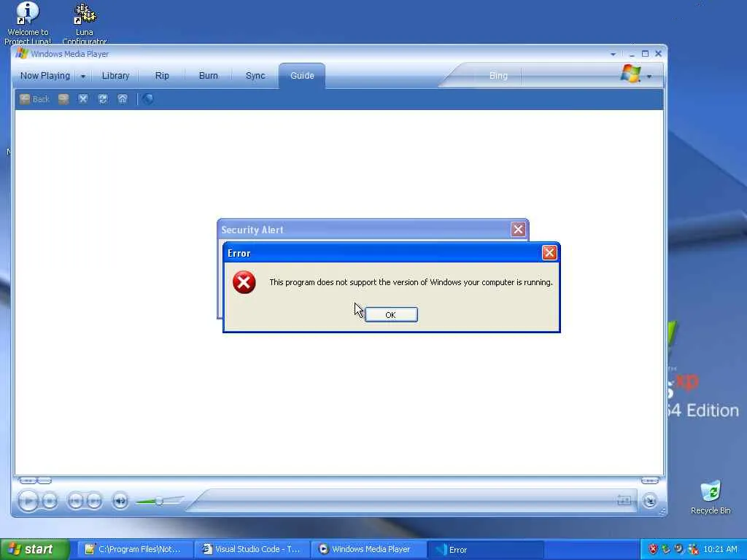Viewport: 747px width, 560px height.
Task: Switch to the Visual Studio Code taskbar button
Action: (252, 550)
